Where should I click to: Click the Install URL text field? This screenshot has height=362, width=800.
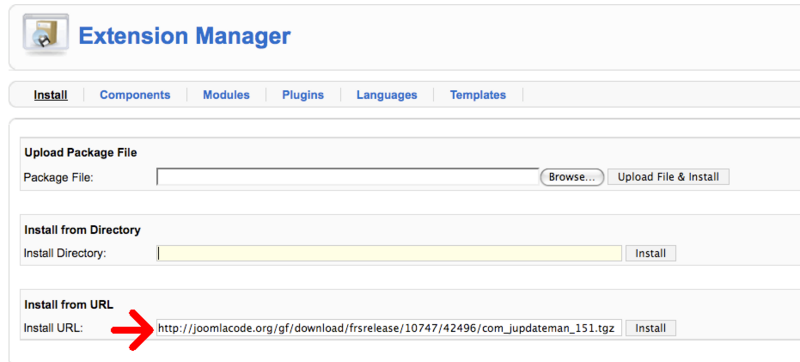(x=389, y=328)
